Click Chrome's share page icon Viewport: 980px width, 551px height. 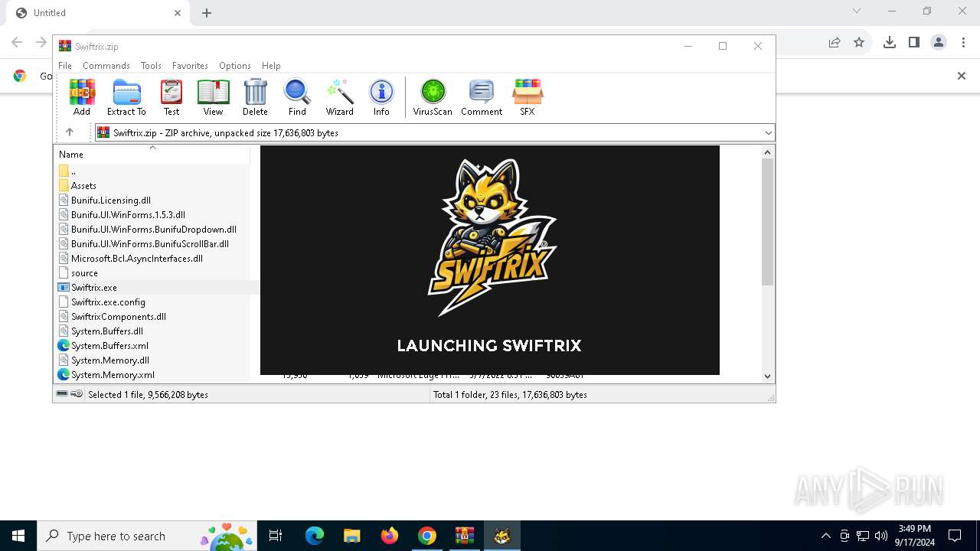835,43
